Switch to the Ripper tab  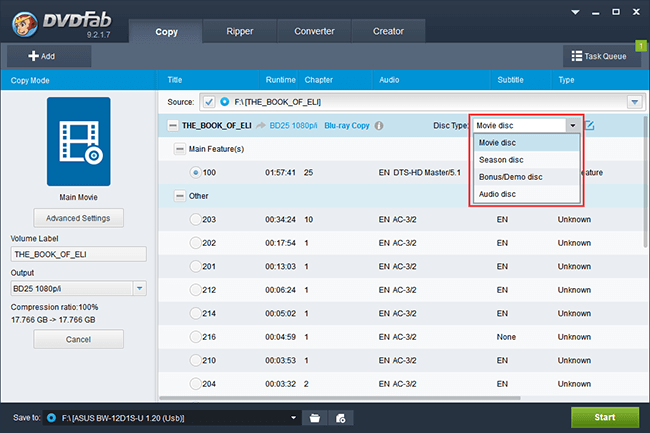(x=240, y=31)
